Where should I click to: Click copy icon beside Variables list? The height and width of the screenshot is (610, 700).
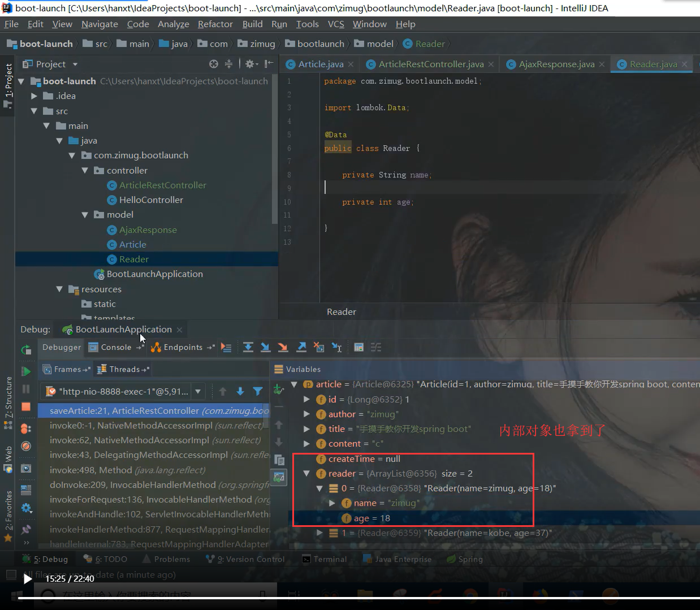pyautogui.click(x=279, y=460)
